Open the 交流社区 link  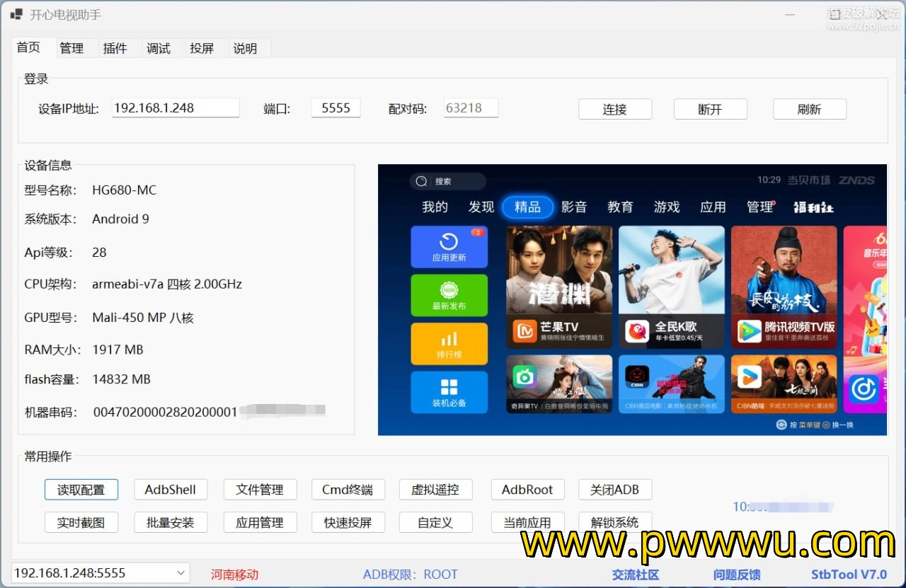coord(636,575)
